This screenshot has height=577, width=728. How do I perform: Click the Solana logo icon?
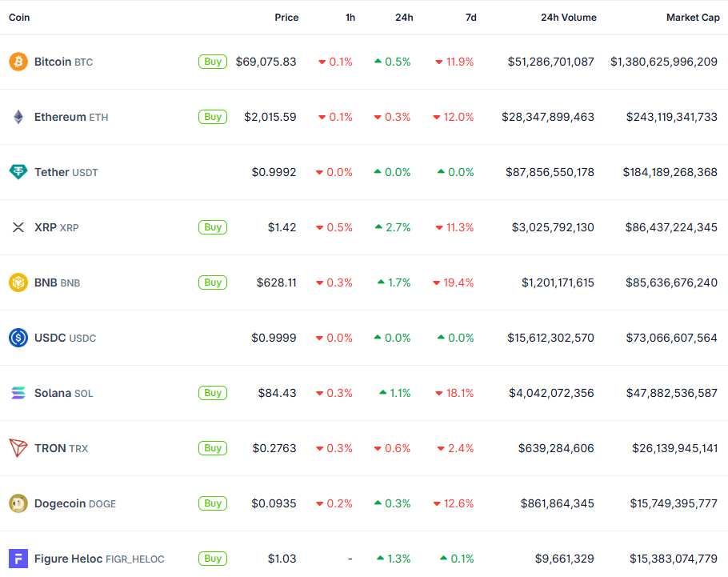[18, 393]
